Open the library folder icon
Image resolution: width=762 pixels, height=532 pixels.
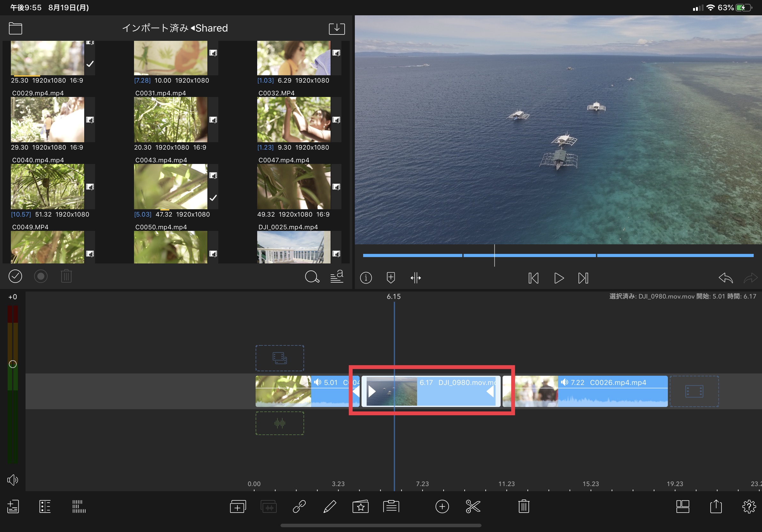(x=15, y=28)
